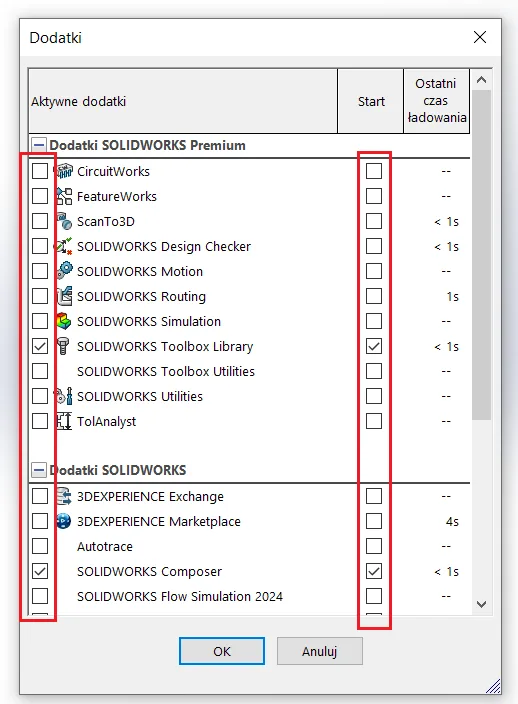Select the Autotrace add-in label
The image size is (518, 704).
tap(105, 546)
